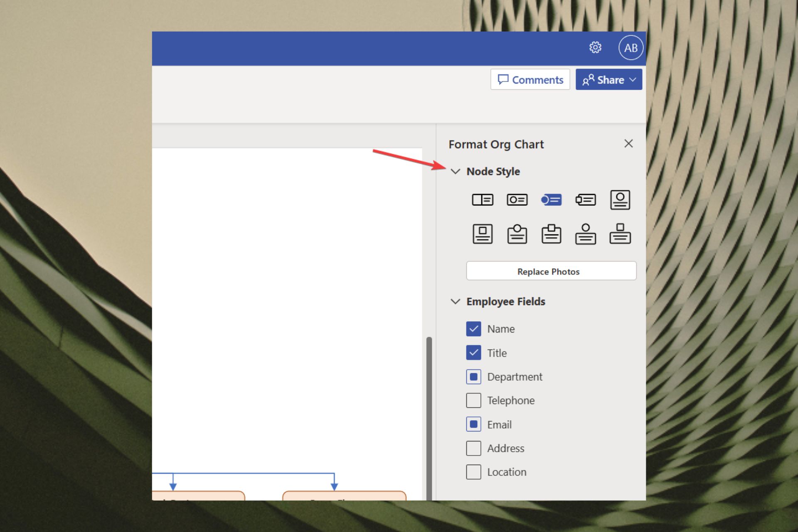
Task: Select node style with circle photo overlapping top
Action: (517, 234)
